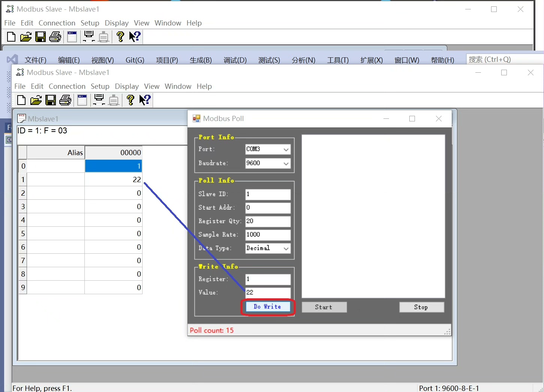Click Print icon in background Modbus Slave window
The image size is (544, 392).
coord(55,37)
